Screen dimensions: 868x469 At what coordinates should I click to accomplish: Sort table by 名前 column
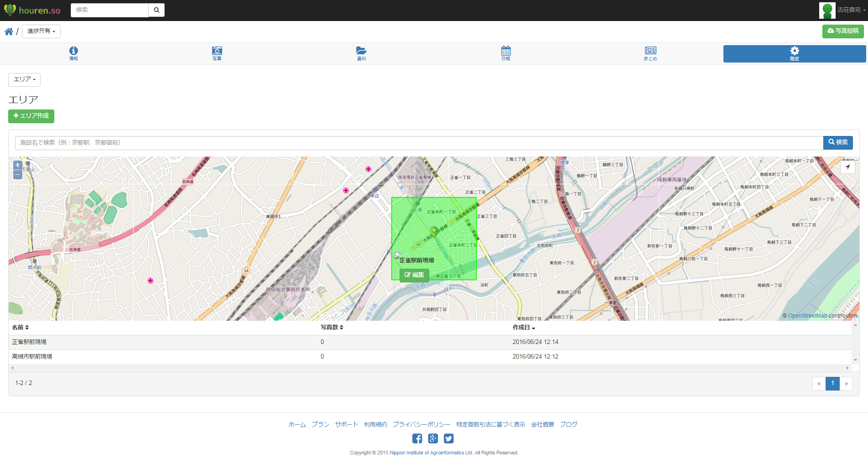(21, 328)
